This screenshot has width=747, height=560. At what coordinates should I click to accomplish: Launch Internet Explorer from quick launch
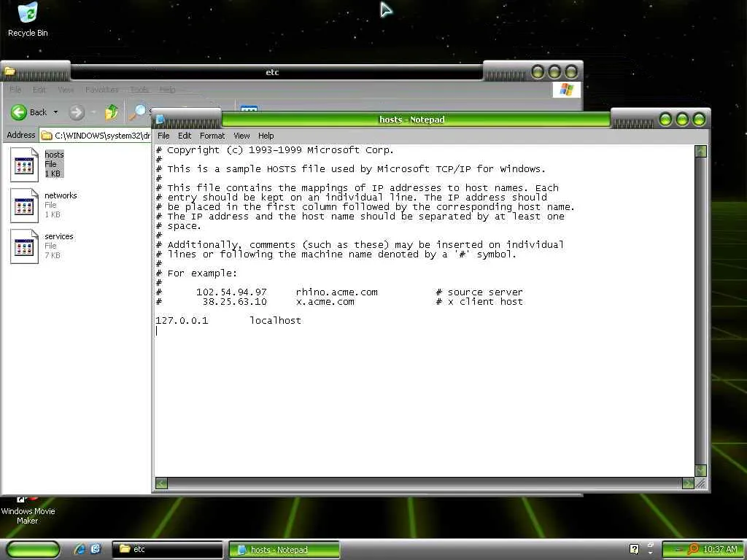click(79, 549)
